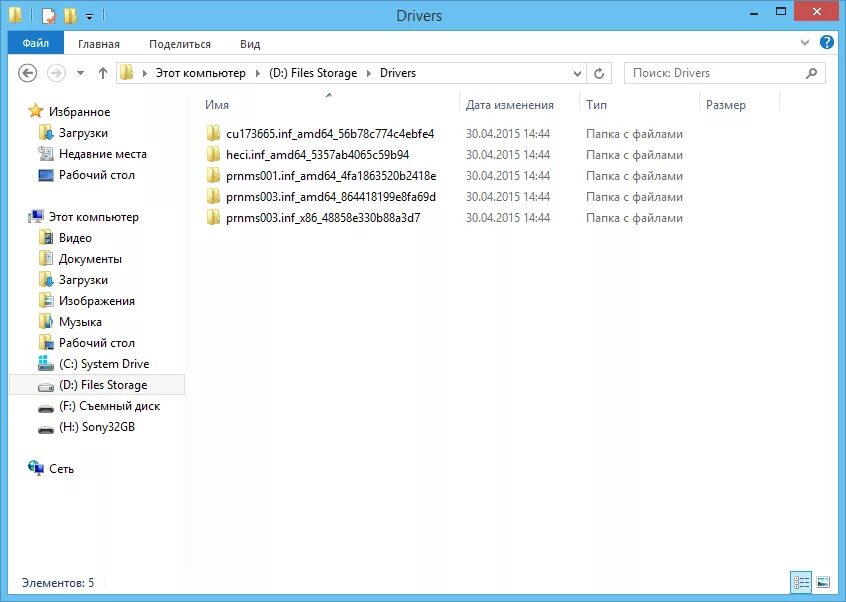The height and width of the screenshot is (602, 846).
Task: Select folder heci.inf_amd64_5357ab4065c59b94
Action: pos(318,155)
